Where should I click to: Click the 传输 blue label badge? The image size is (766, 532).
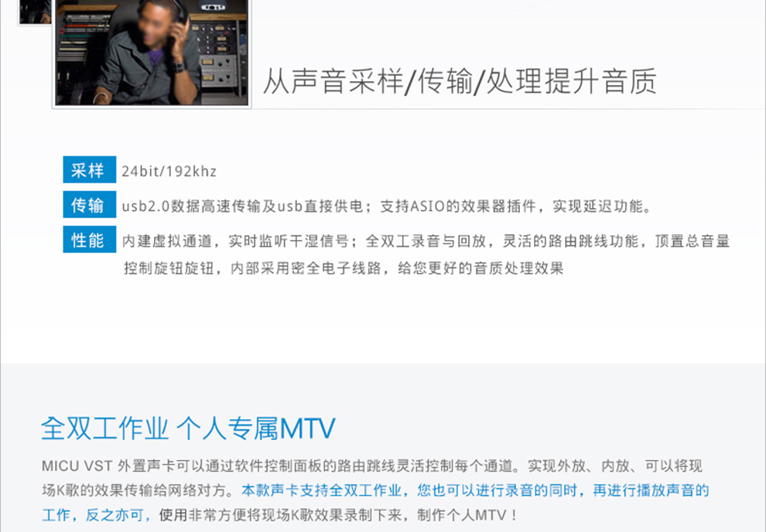pyautogui.click(x=90, y=204)
